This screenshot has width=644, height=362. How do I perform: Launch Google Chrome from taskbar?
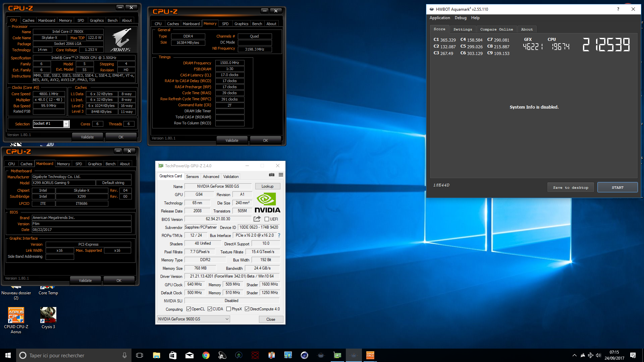[206, 355]
